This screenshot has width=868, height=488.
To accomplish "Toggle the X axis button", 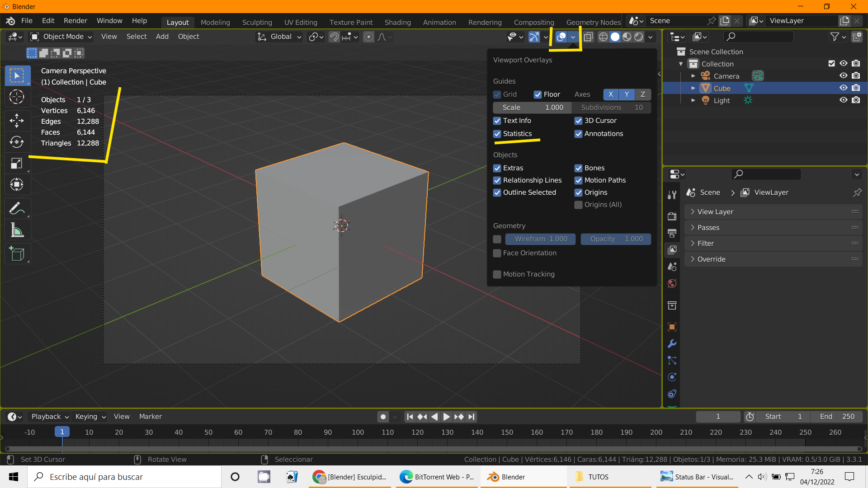I will pos(610,94).
